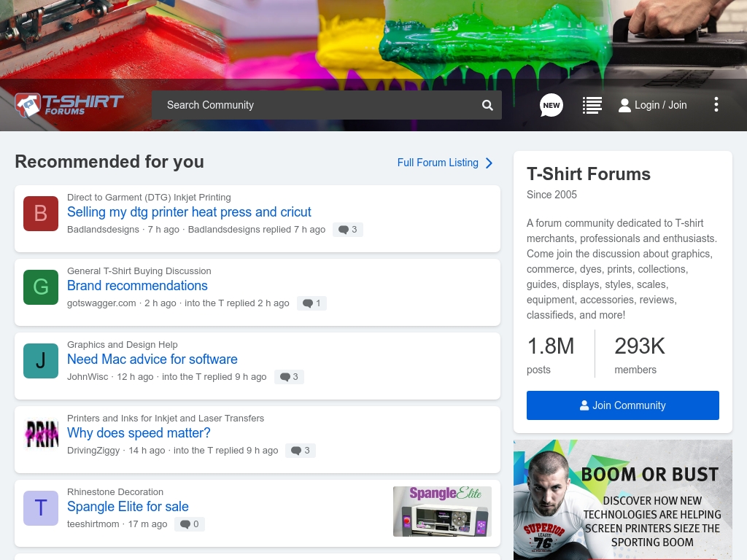Open the NEW posts bubble icon

pyautogui.click(x=551, y=105)
